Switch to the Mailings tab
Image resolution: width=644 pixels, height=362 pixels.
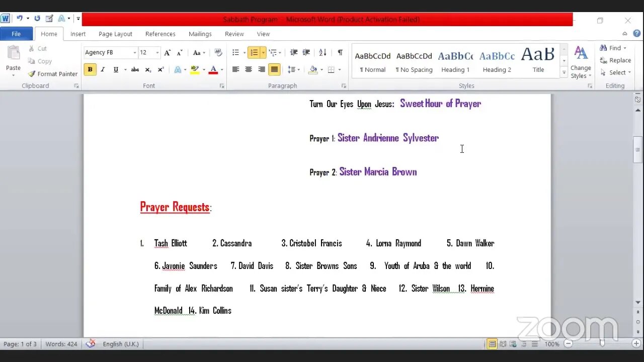200,34
